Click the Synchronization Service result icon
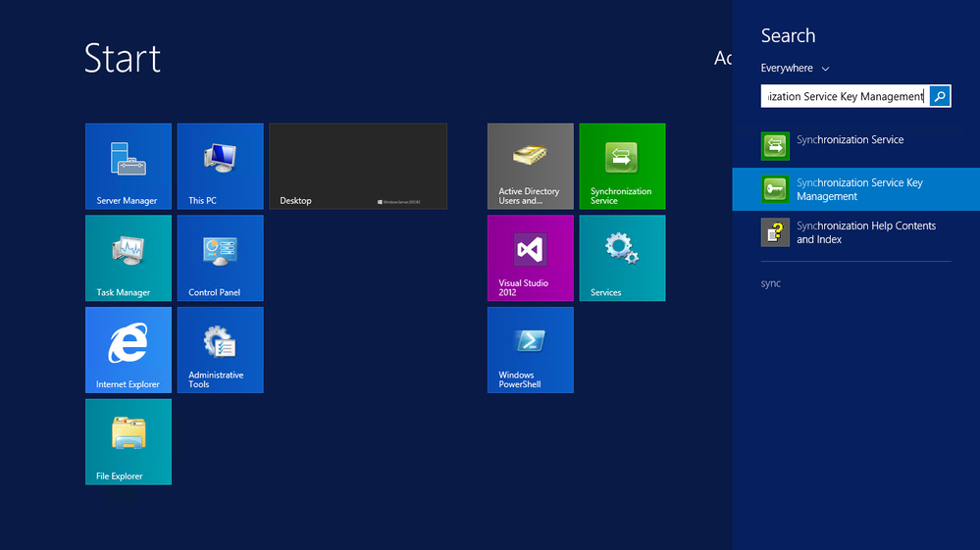Screen dimensions: 980x550 (775, 146)
